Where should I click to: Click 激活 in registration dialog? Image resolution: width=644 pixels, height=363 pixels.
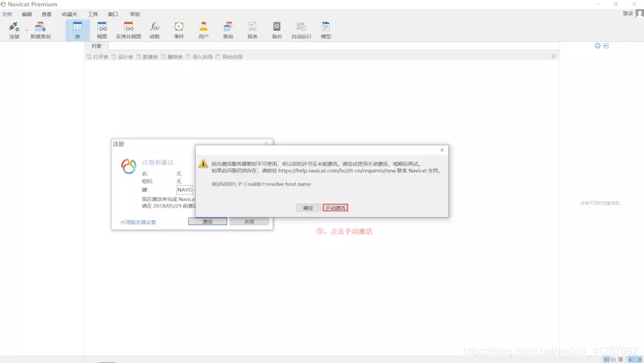click(207, 222)
